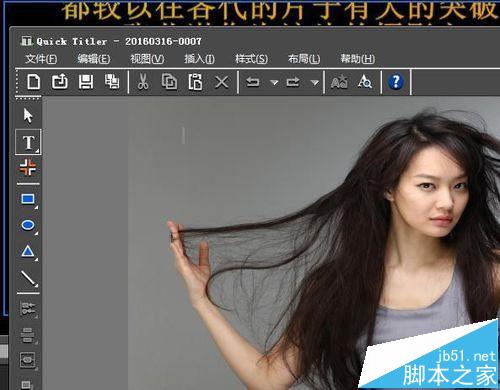This screenshot has width=500, height=390.
Task: Open the 样式(S) menu
Action: [x=251, y=59]
